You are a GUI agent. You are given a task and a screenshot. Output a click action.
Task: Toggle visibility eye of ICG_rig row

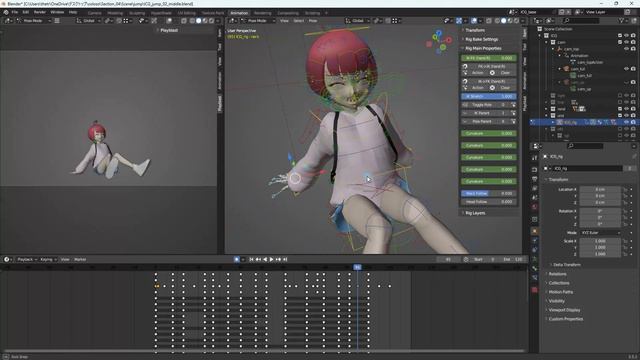(x=627, y=122)
